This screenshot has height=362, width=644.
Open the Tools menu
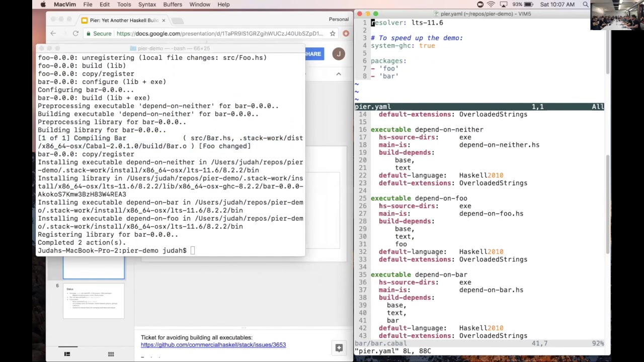click(124, 5)
